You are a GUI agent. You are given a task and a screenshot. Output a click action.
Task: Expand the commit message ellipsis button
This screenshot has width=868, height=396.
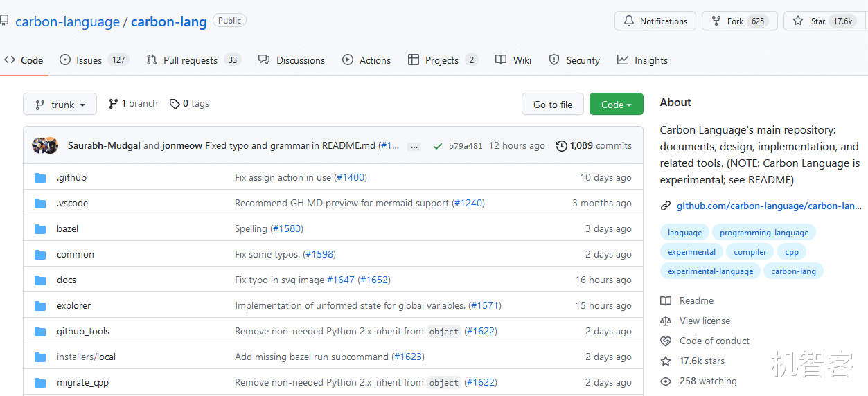[x=414, y=146]
